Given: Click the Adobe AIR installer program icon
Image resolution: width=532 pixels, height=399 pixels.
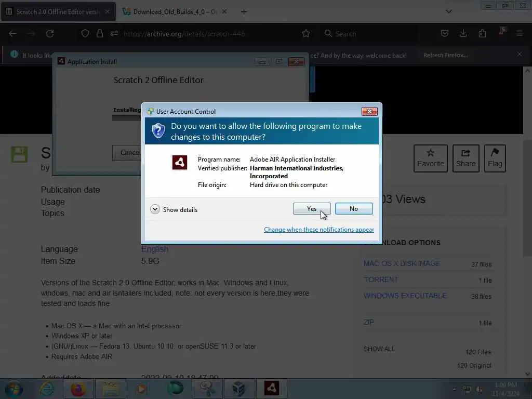Looking at the screenshot, I should click(x=179, y=163).
